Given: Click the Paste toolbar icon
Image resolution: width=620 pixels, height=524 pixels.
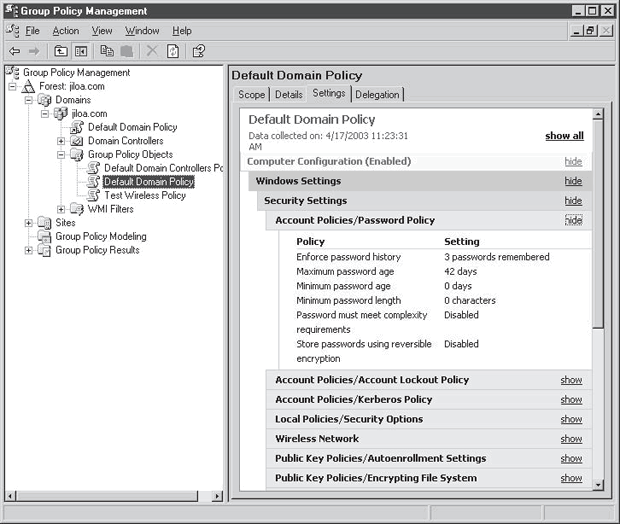Looking at the screenshot, I should point(127,51).
